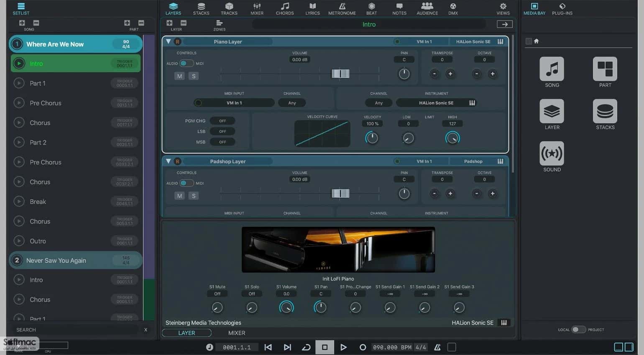Add a new song with the plus icon
Viewport: 644px width, 355px height.
pos(22,23)
